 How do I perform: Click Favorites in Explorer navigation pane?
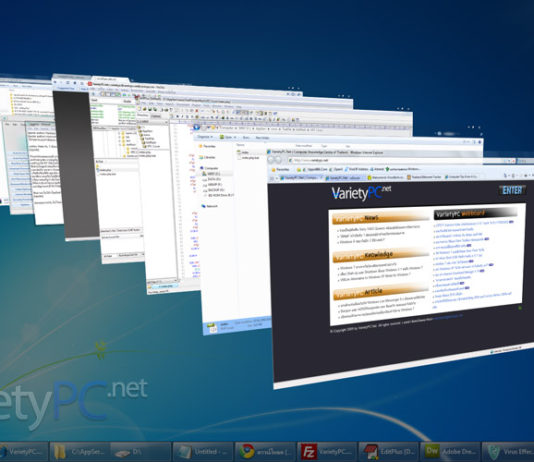207,146
